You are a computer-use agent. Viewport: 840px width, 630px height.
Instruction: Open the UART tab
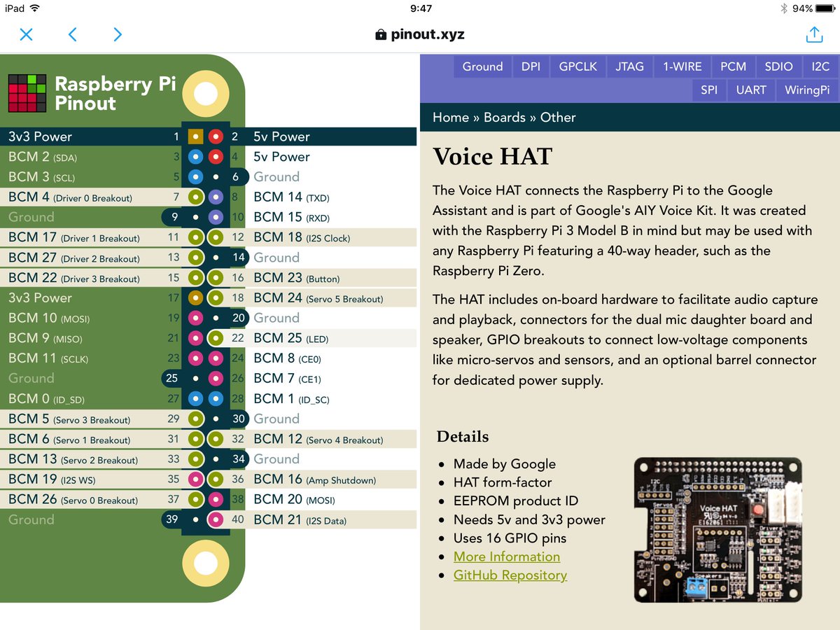[x=751, y=90]
